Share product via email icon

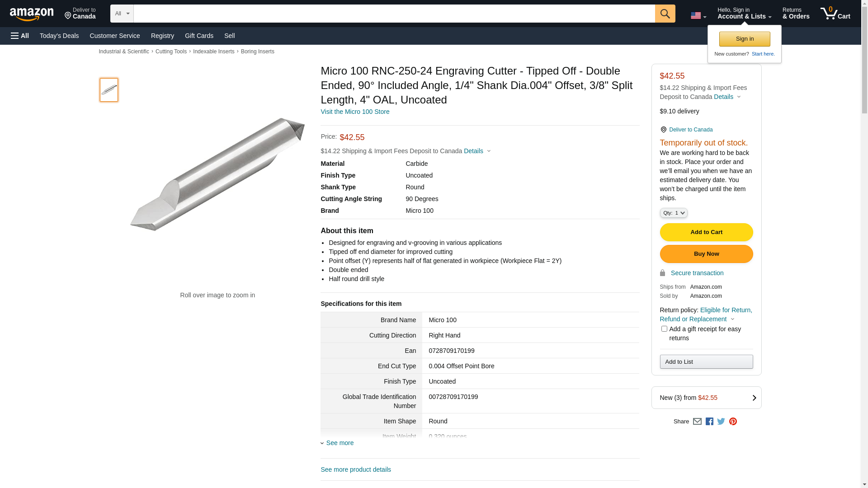coord(697,421)
